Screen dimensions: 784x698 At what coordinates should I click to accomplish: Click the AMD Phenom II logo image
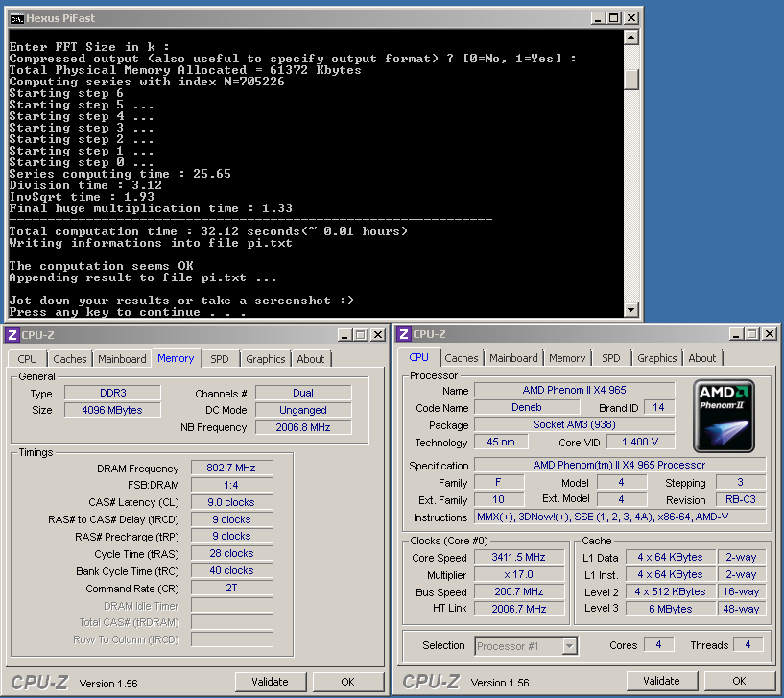click(724, 417)
